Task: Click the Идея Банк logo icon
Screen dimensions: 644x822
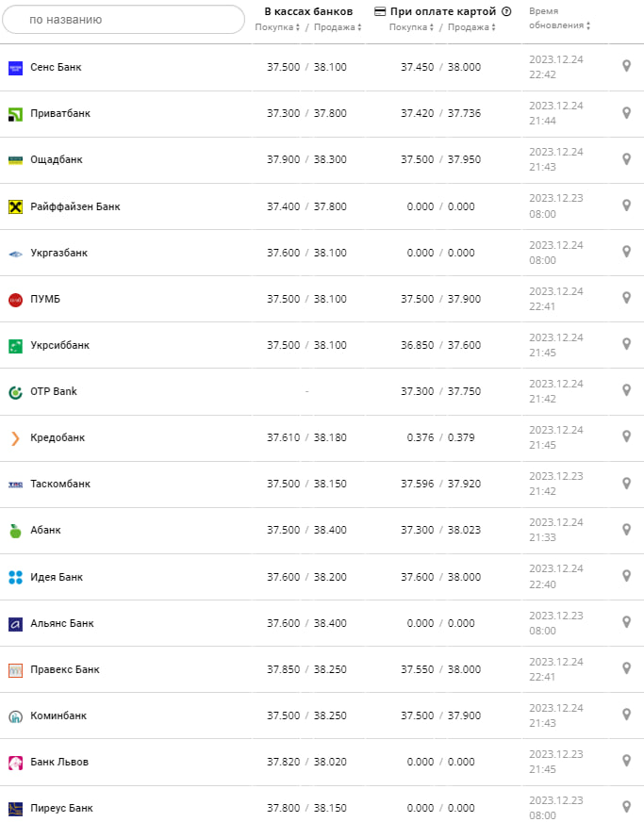Action: click(15, 577)
